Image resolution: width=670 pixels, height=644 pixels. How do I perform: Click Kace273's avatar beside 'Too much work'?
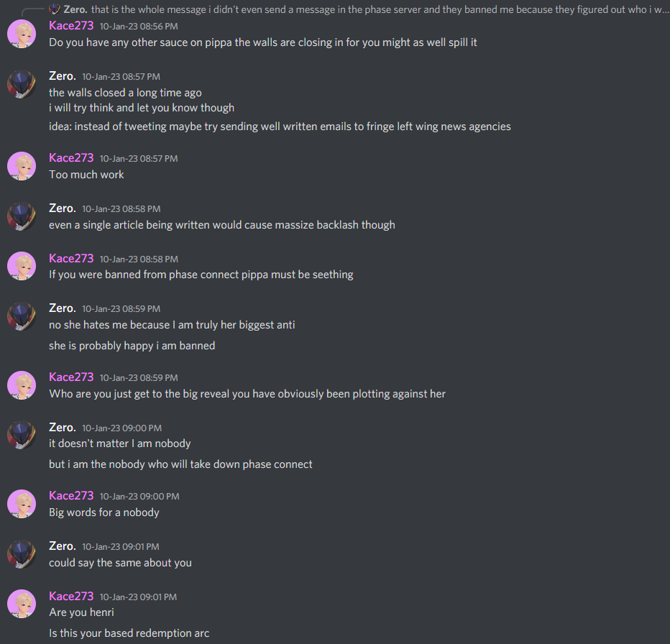pos(22,166)
